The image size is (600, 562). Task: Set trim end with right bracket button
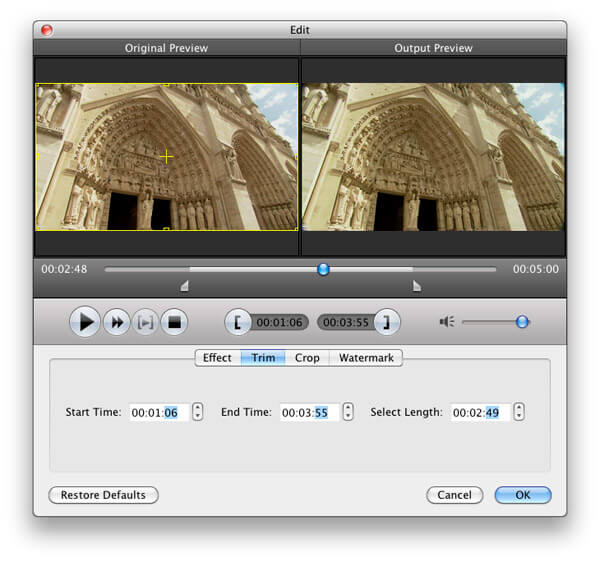(387, 322)
